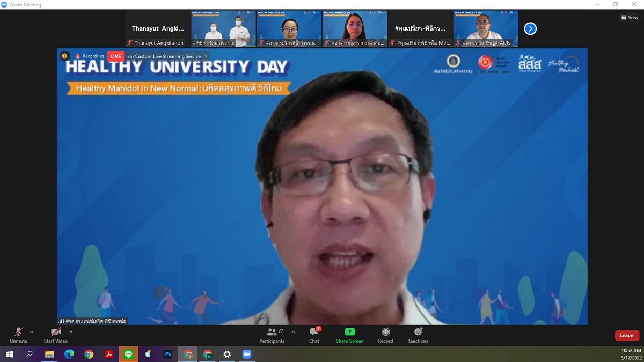The image size is (644, 362).
Task: Expand video options arrow beside Start Video
Action: click(x=71, y=332)
